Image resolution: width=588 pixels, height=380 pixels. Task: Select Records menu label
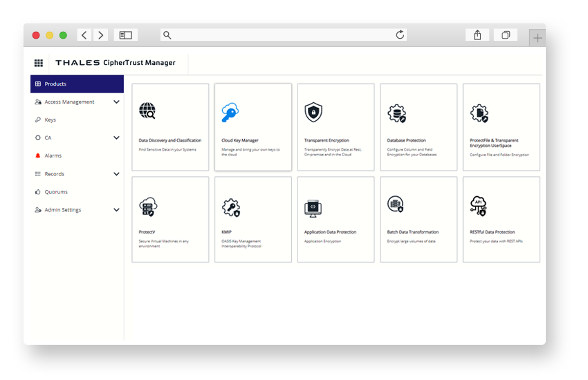[55, 173]
